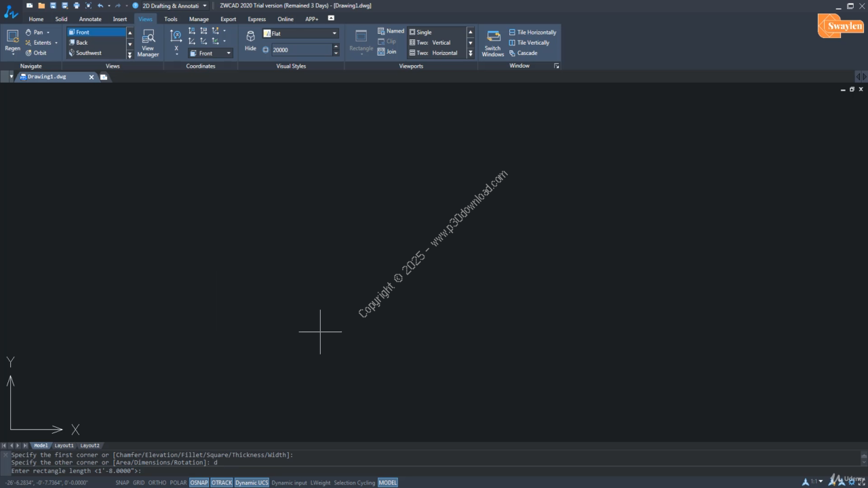868x488 pixels.
Task: Open the Home ribbon tab
Action: click(x=36, y=19)
